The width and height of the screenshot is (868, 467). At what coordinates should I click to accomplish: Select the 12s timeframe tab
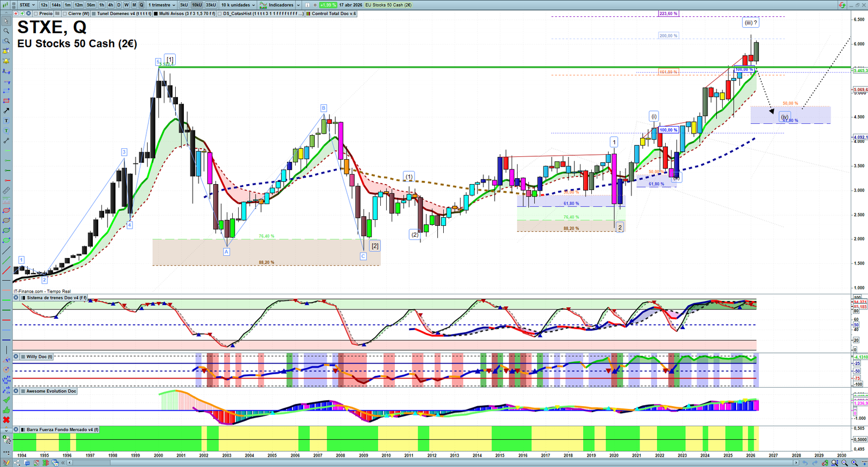click(44, 5)
